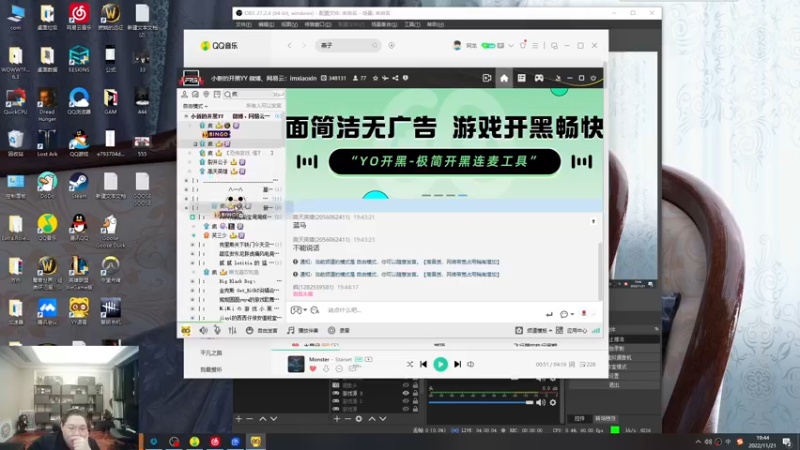800x450 pixels.
Task: Adjust the OBS audio mixer volume slider
Action: pyautogui.click(x=481, y=403)
